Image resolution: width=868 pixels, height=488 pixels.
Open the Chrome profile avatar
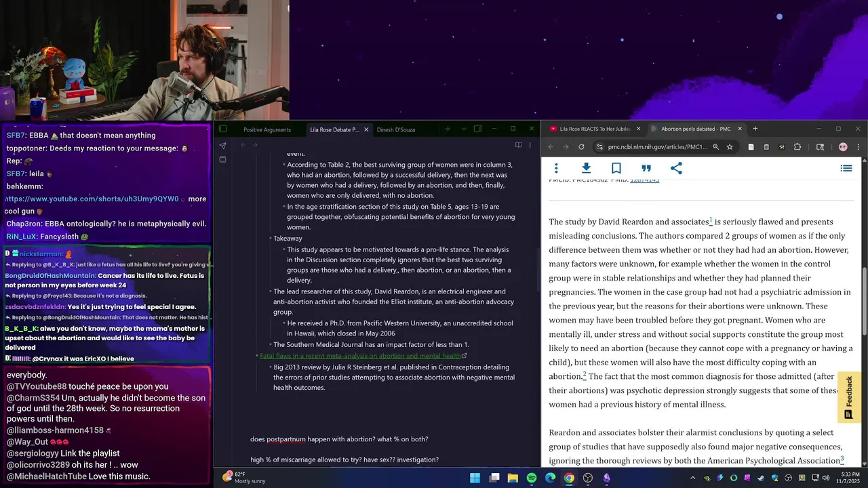click(x=843, y=146)
